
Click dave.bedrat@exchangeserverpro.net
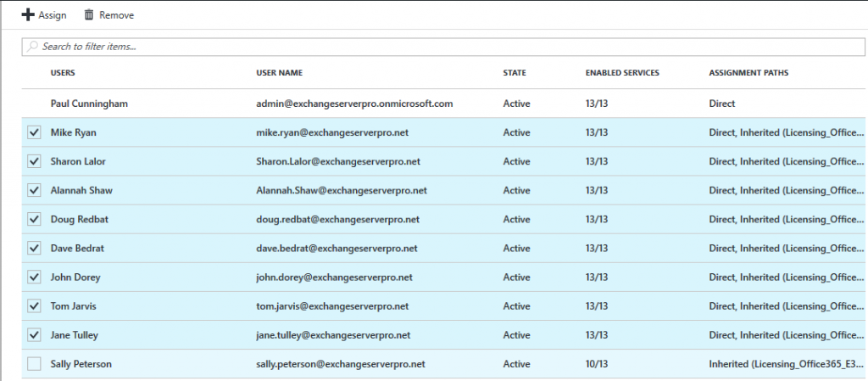point(337,248)
